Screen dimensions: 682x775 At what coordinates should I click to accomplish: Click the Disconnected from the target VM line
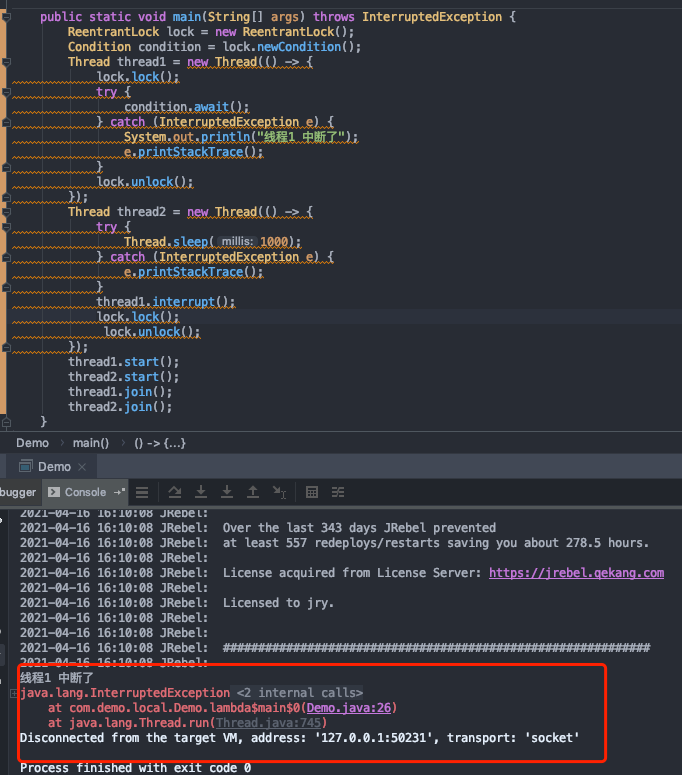tap(299, 738)
